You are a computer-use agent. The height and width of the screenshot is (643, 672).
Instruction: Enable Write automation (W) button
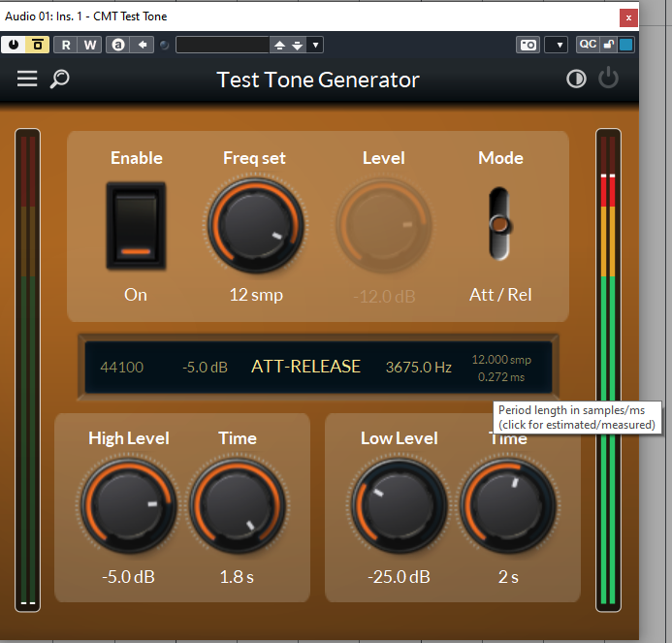pos(89,45)
